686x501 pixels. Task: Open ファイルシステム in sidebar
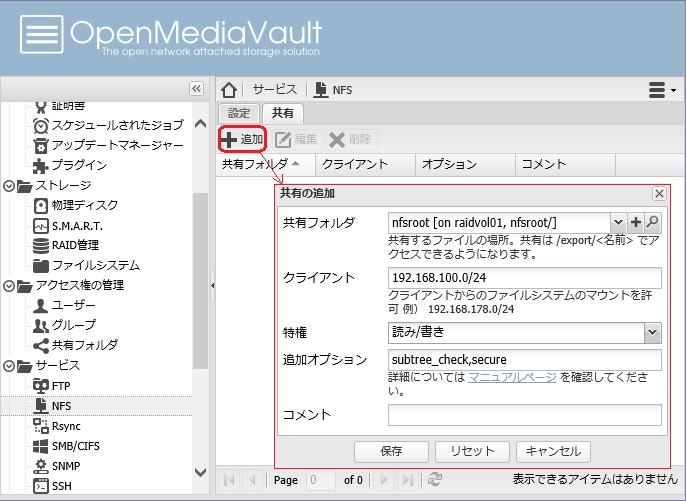click(87, 265)
